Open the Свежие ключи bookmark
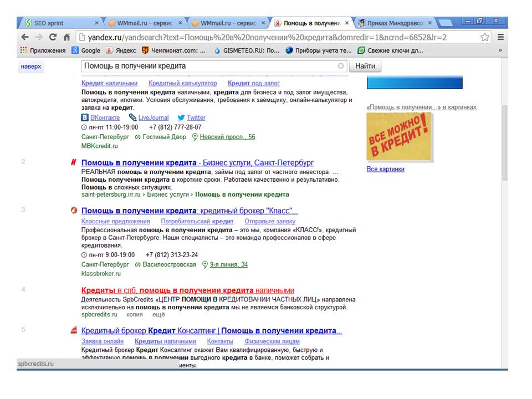The height and width of the screenshot is (399, 532). point(391,50)
